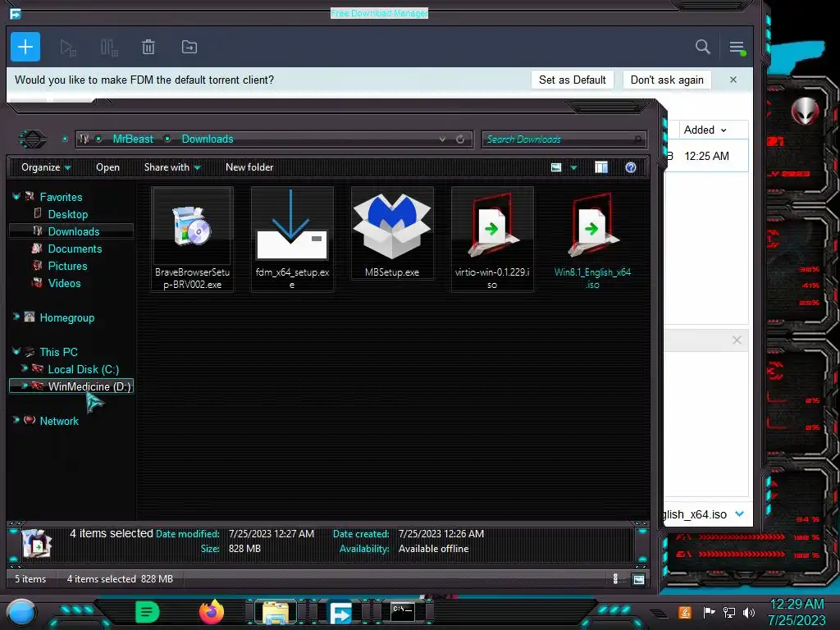Close the FDM details panel X

(737, 340)
